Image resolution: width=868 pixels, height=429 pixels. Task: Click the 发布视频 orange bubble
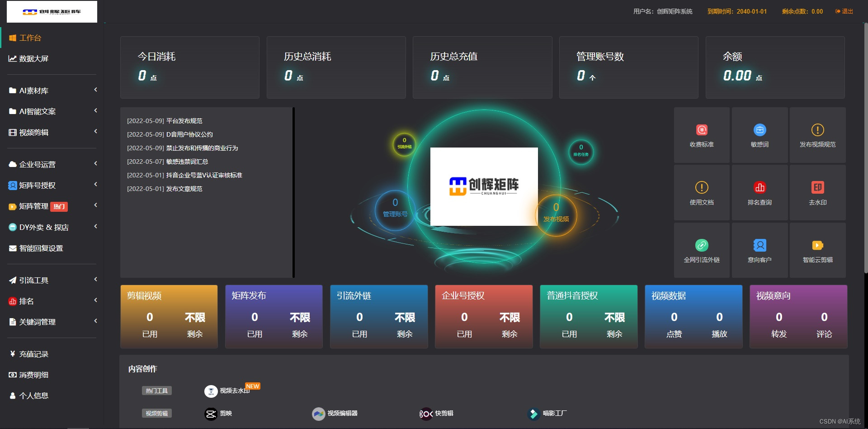click(x=556, y=215)
